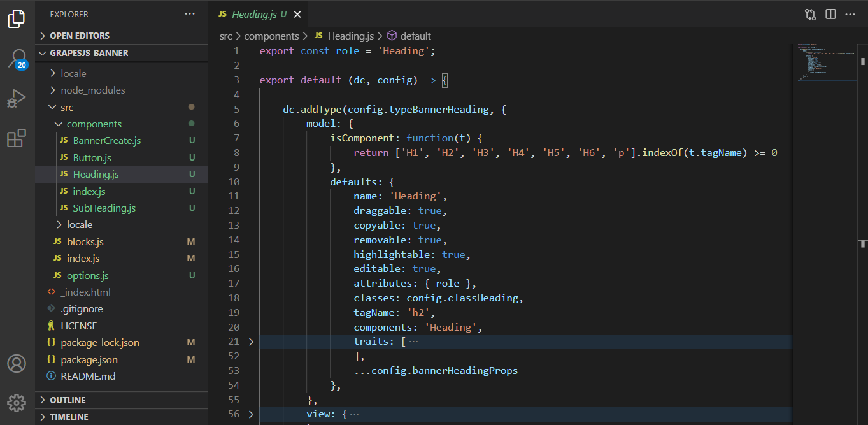Viewport: 868px width, 425px height.
Task: Click 'indexOf' call on line 8
Action: tap(662, 153)
